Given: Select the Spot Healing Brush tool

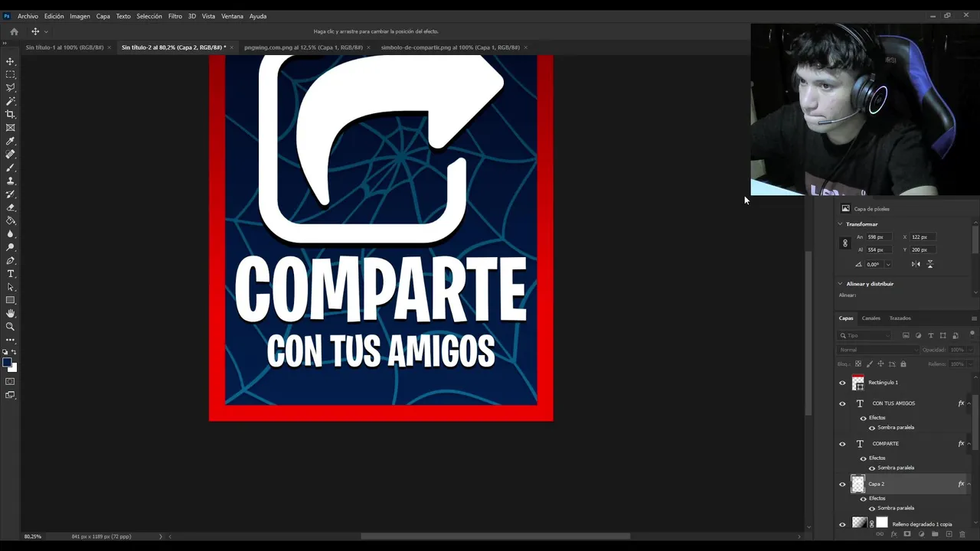Looking at the screenshot, I should [x=10, y=155].
